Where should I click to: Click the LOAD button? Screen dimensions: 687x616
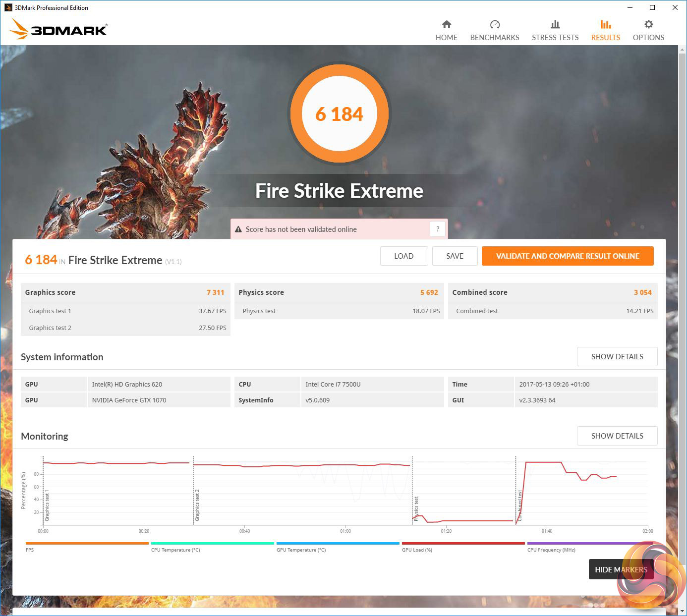404,256
